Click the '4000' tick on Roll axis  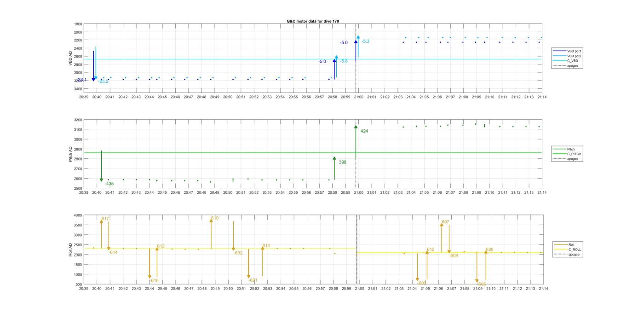[x=78, y=215]
